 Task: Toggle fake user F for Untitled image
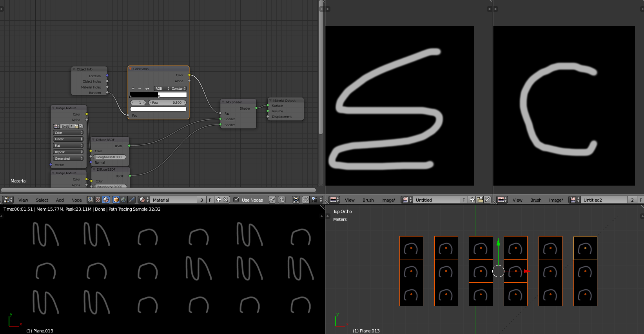pos(464,200)
